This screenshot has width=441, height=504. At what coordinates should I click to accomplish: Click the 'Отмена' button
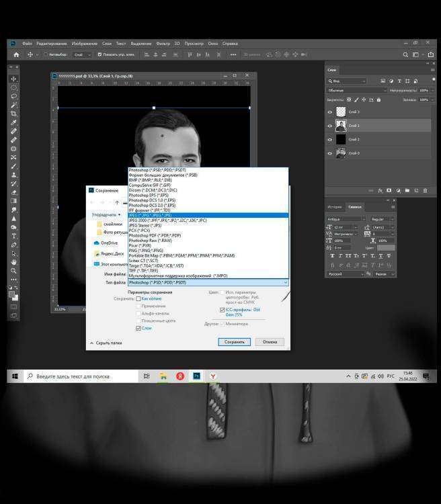click(x=270, y=342)
